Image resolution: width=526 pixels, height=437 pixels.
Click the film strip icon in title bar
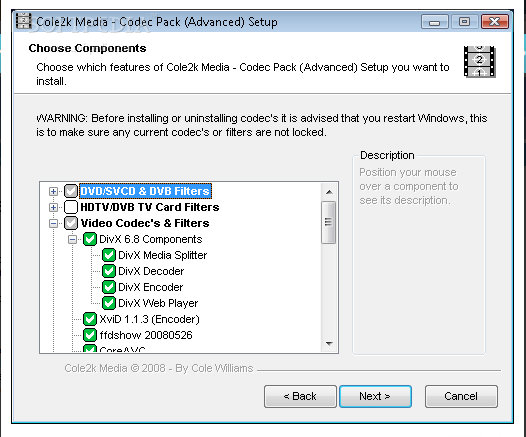(x=23, y=21)
